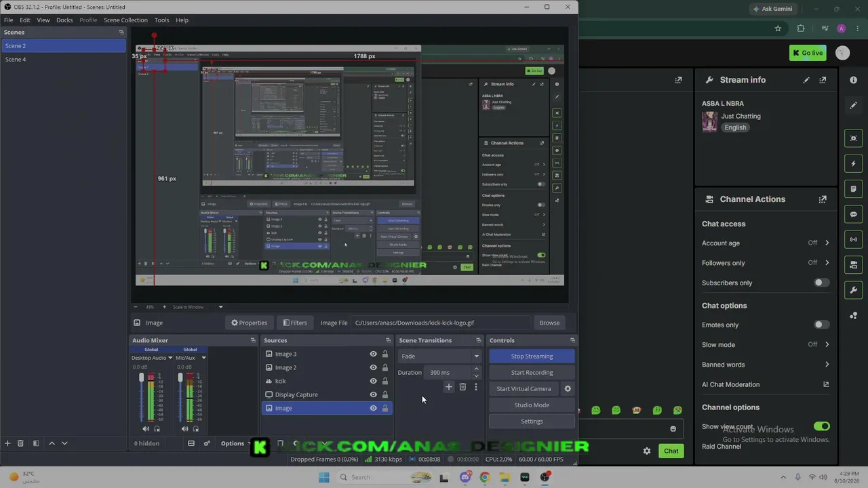Click the Stop Streaming button

coord(532,357)
